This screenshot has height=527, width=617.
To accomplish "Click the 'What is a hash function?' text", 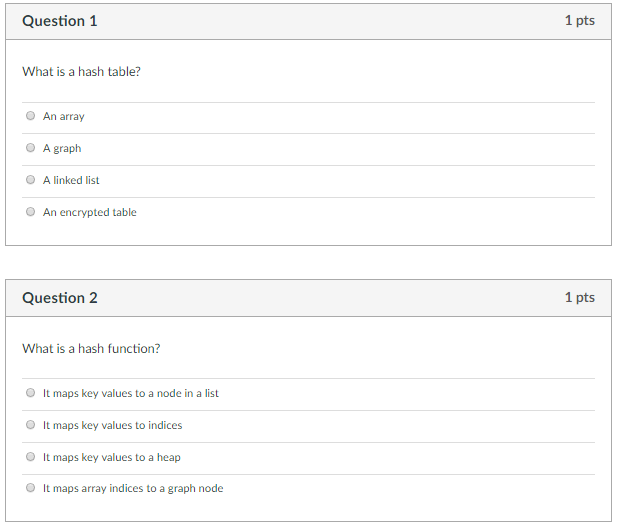I will coord(91,349).
